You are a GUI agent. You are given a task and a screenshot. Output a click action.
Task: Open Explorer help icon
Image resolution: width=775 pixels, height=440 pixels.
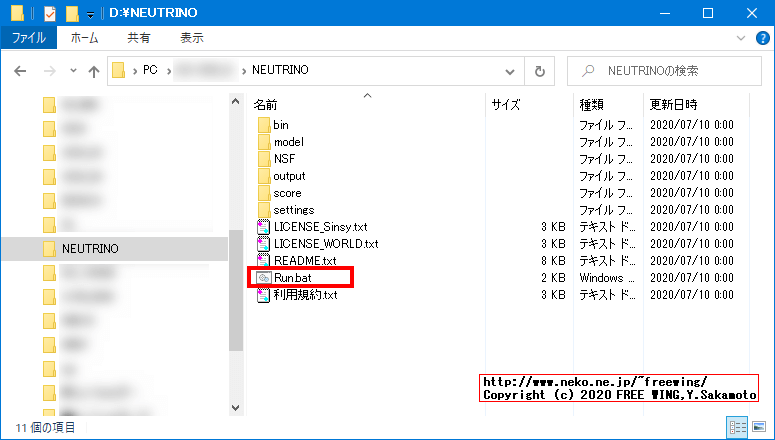click(x=763, y=38)
